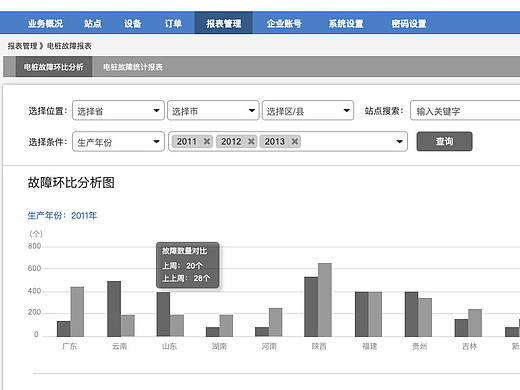Image resolution: width=520 pixels, height=390 pixels.
Task: Focus the 站点搜索 keyword input field
Action: [465, 110]
